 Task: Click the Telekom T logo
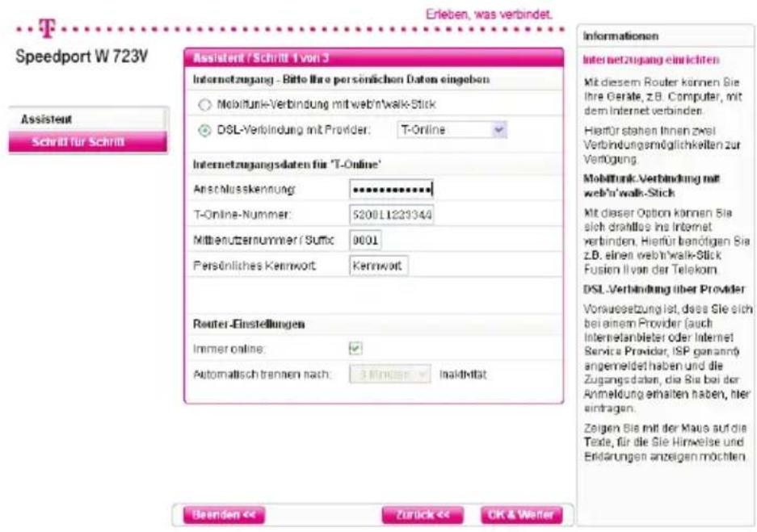(47, 28)
